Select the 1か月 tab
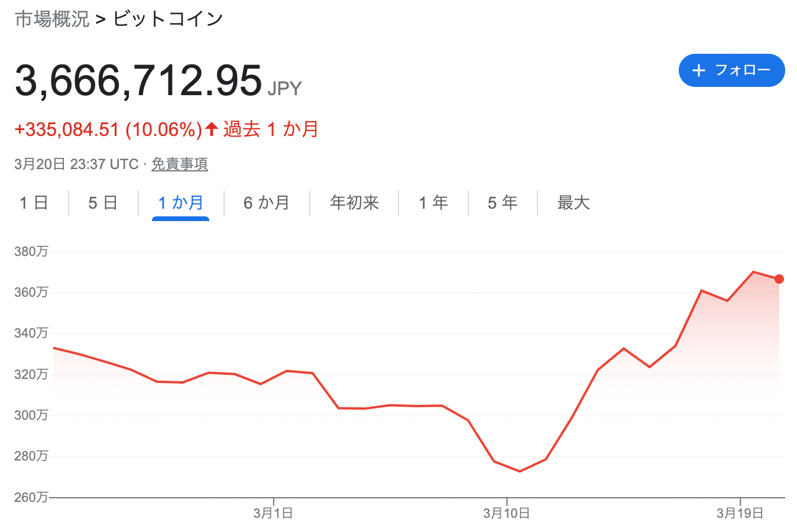Image resolution: width=797 pixels, height=532 pixels. [x=180, y=203]
